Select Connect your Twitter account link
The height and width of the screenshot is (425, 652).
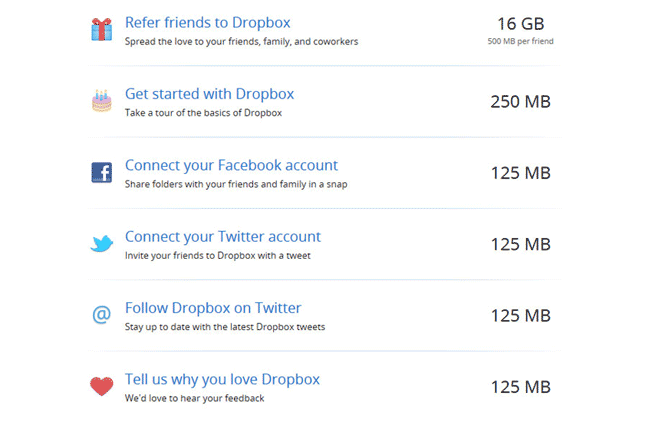(x=222, y=237)
